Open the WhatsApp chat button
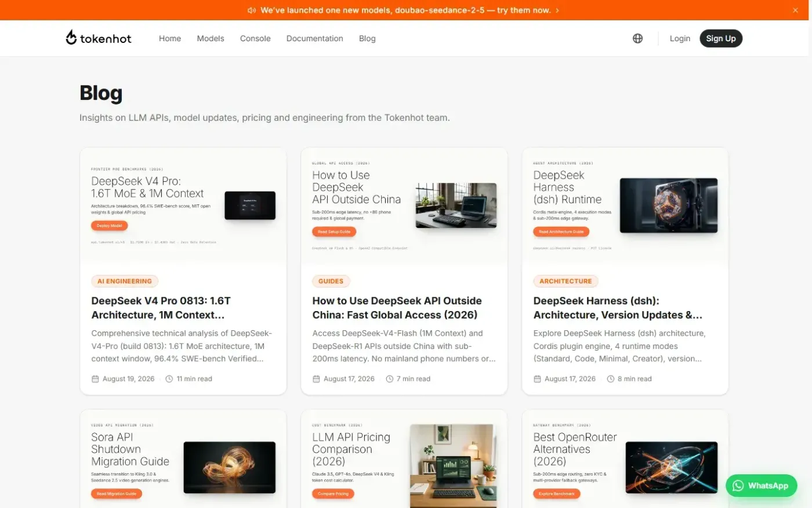This screenshot has height=508, width=812. [761, 485]
